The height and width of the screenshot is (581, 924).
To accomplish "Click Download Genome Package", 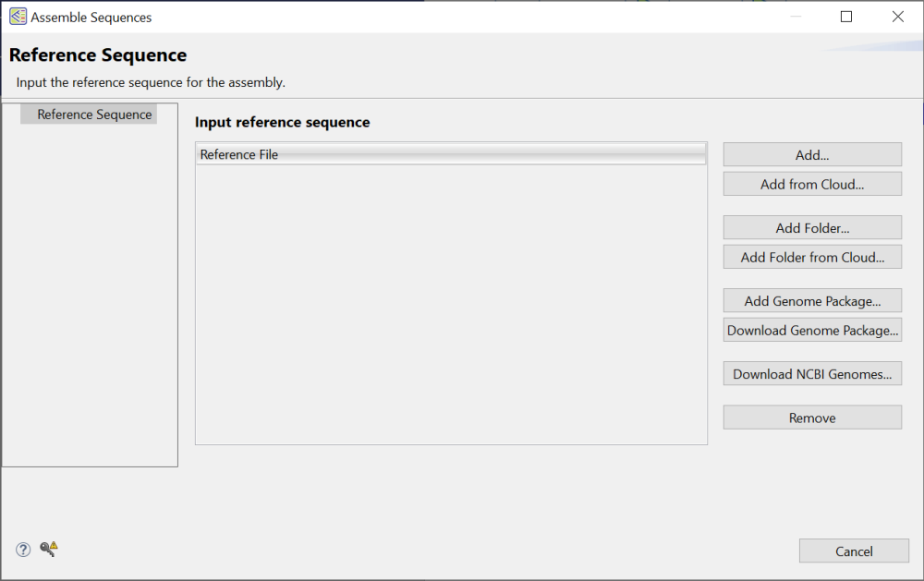I will pos(811,330).
